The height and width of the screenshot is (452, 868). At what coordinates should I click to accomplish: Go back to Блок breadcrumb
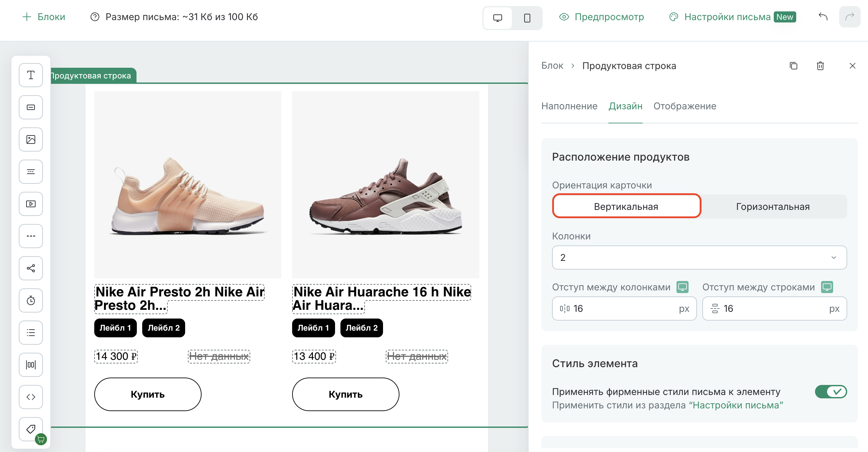(x=552, y=66)
